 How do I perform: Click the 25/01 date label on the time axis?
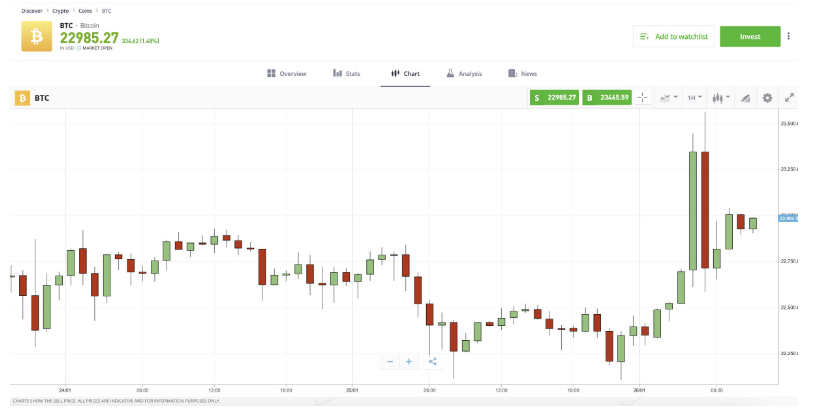click(x=353, y=390)
